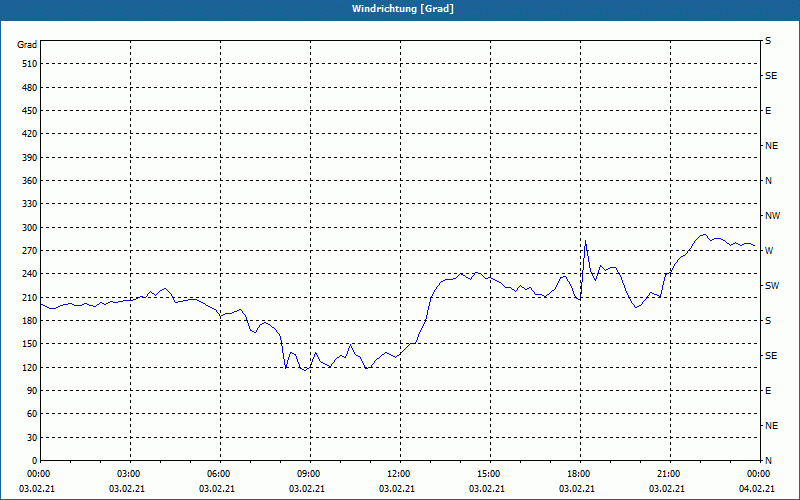This screenshot has height=500, width=800.
Task: Select the NW compass label
Action: pyautogui.click(x=772, y=216)
